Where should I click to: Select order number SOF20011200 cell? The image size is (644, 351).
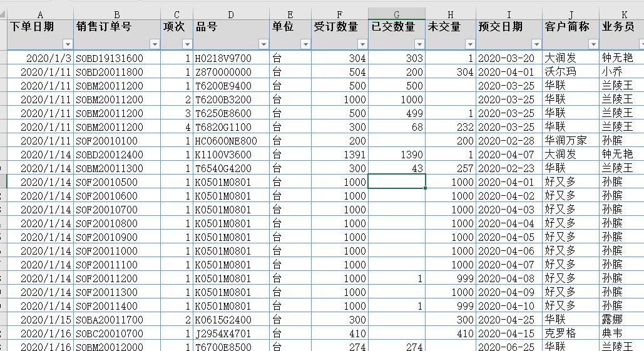pos(117,278)
